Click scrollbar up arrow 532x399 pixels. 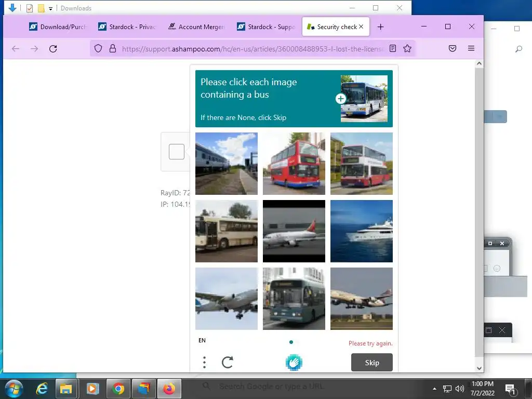(479, 63)
